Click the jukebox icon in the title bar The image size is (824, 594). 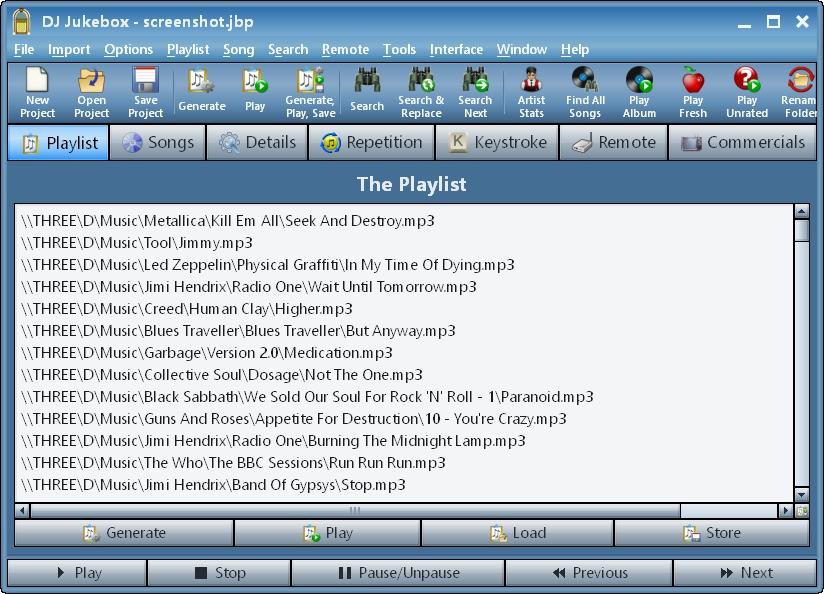(21, 22)
